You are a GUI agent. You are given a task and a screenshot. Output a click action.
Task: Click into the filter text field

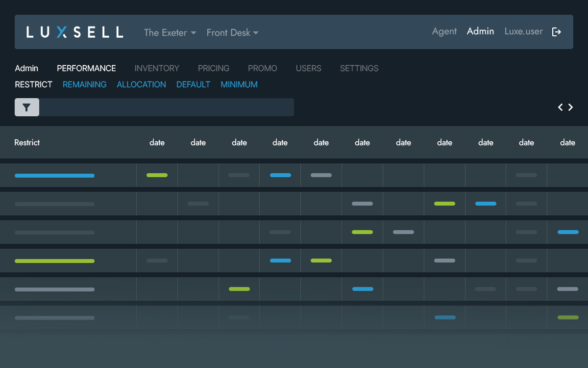(x=167, y=107)
